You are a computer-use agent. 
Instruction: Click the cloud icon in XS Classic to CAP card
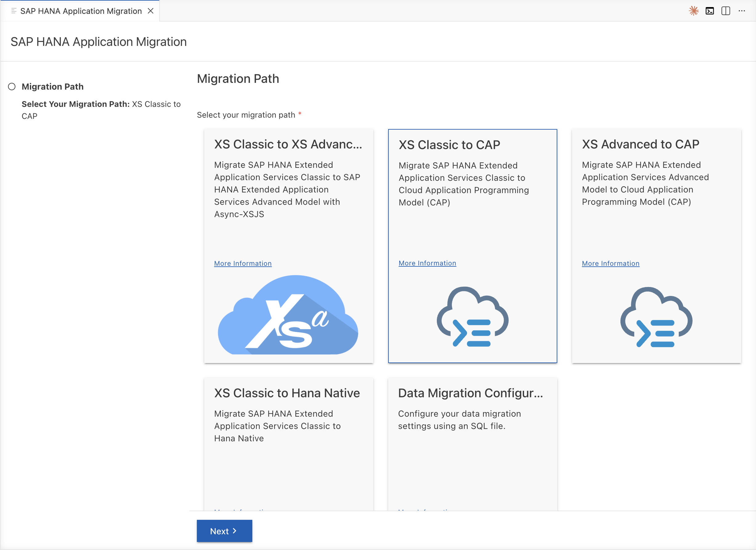pyautogui.click(x=473, y=317)
